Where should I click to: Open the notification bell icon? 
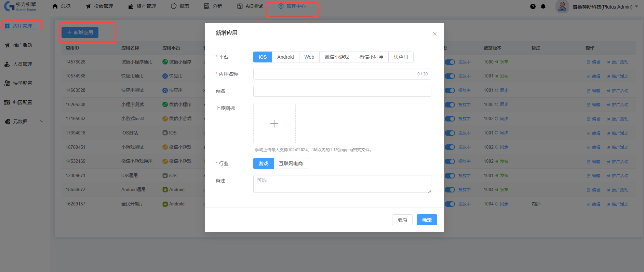click(x=543, y=6)
